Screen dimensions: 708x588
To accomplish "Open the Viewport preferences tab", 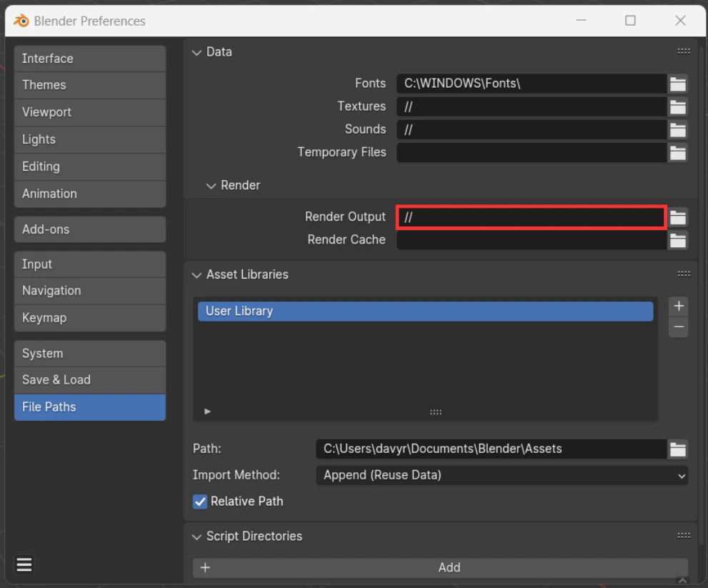I will tap(90, 112).
